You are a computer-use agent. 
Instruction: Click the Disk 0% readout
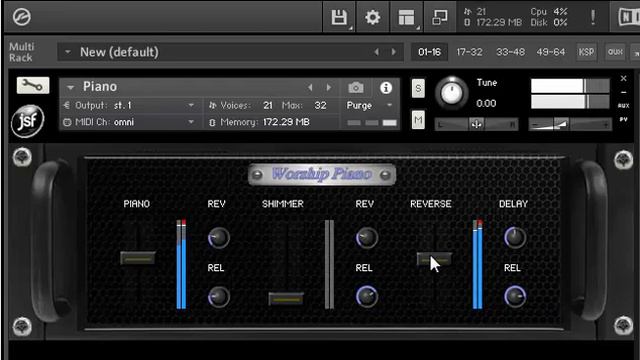point(549,22)
